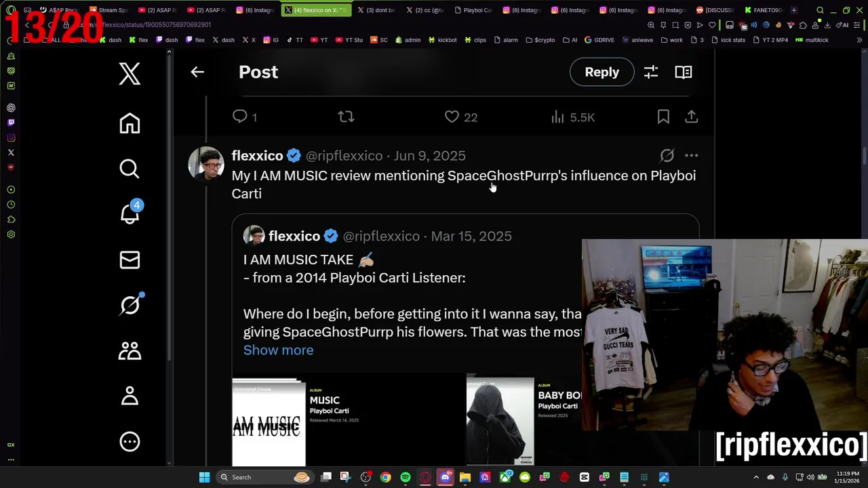Open three-dot menu on flexxico post
The width and height of the screenshot is (868, 488).
click(691, 156)
